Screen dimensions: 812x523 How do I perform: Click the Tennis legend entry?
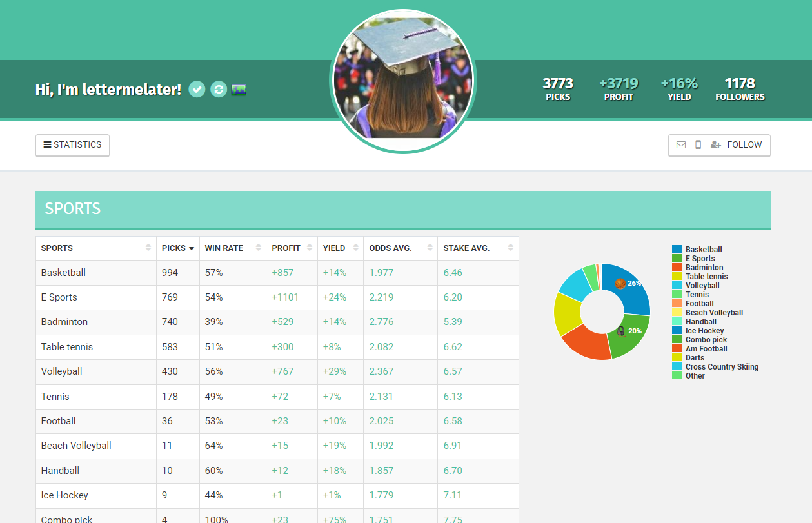coord(697,295)
